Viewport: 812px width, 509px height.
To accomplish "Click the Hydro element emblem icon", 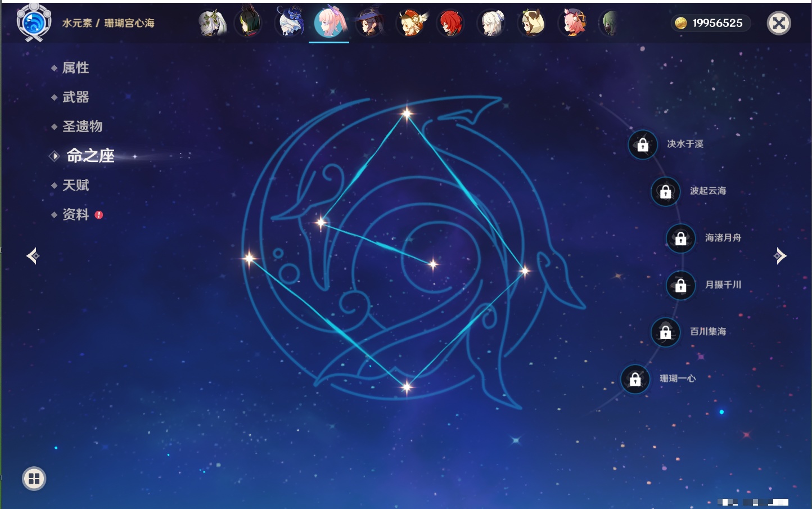I will (34, 22).
